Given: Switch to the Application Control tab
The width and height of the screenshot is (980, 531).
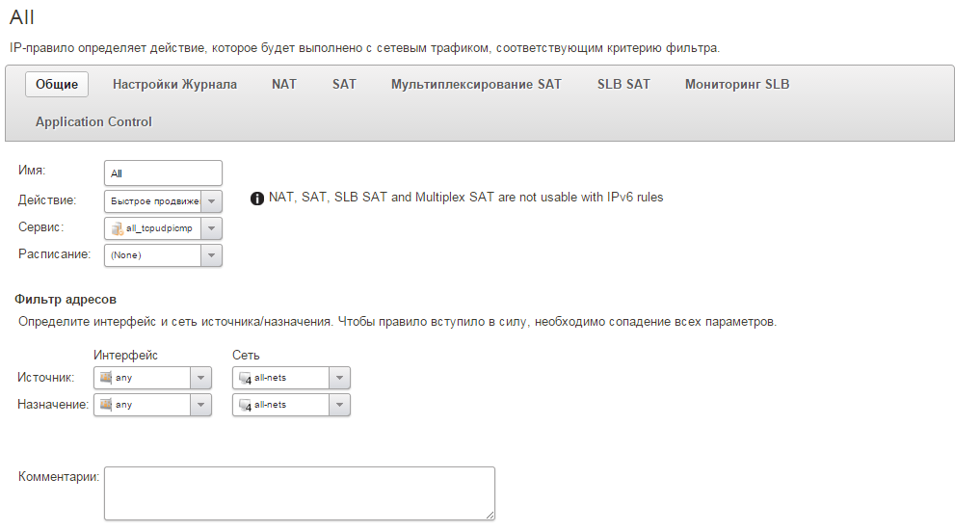Looking at the screenshot, I should point(93,122).
